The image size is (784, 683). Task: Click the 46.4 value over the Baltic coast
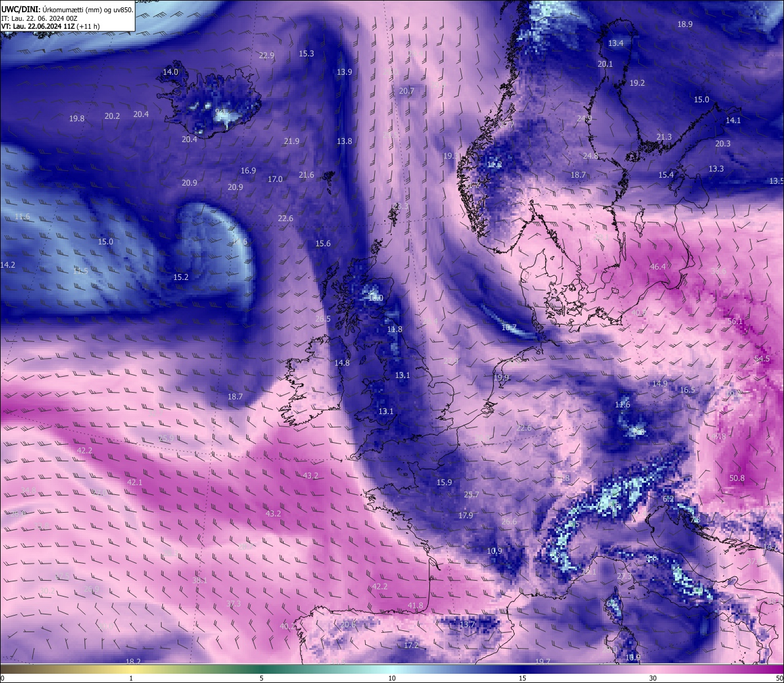[x=658, y=267]
